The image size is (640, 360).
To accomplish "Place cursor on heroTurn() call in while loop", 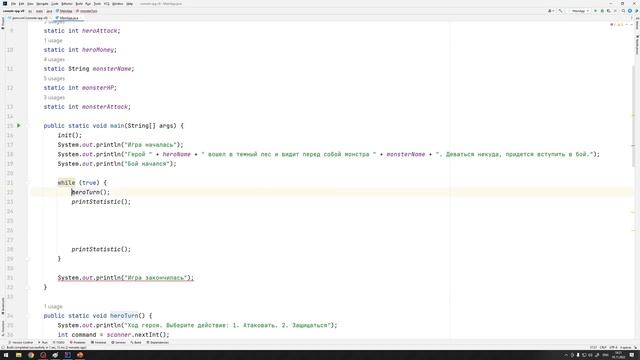I will pos(91,192).
